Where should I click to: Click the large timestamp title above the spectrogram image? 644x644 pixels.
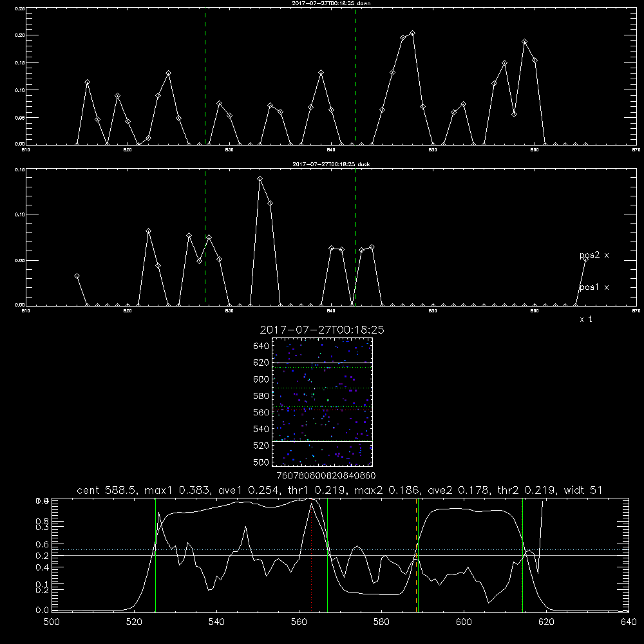tap(322, 330)
